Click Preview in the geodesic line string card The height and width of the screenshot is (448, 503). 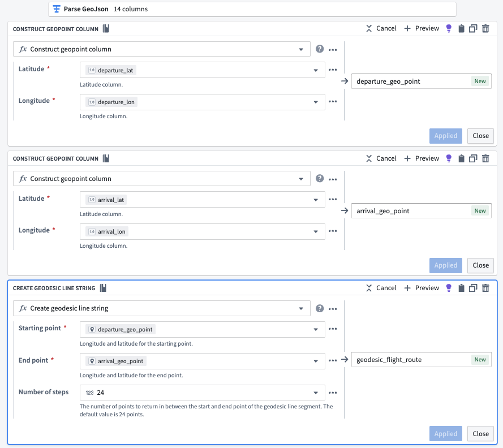(422, 288)
